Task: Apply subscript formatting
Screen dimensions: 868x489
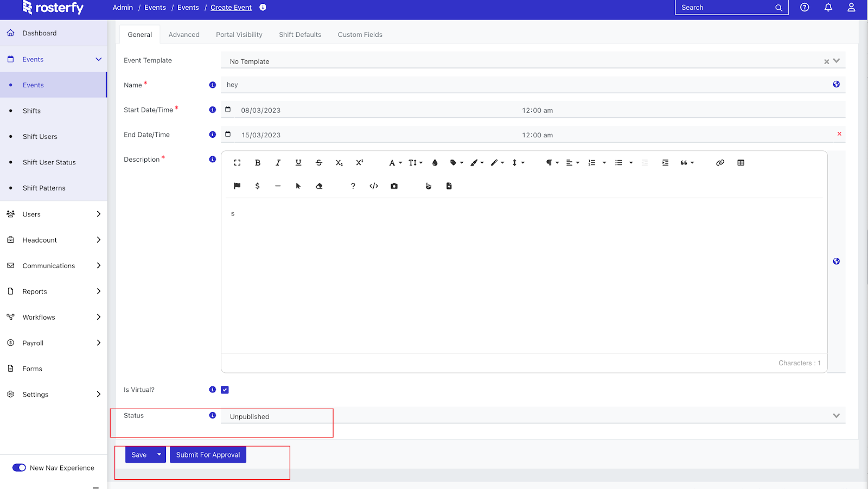Action: point(339,163)
